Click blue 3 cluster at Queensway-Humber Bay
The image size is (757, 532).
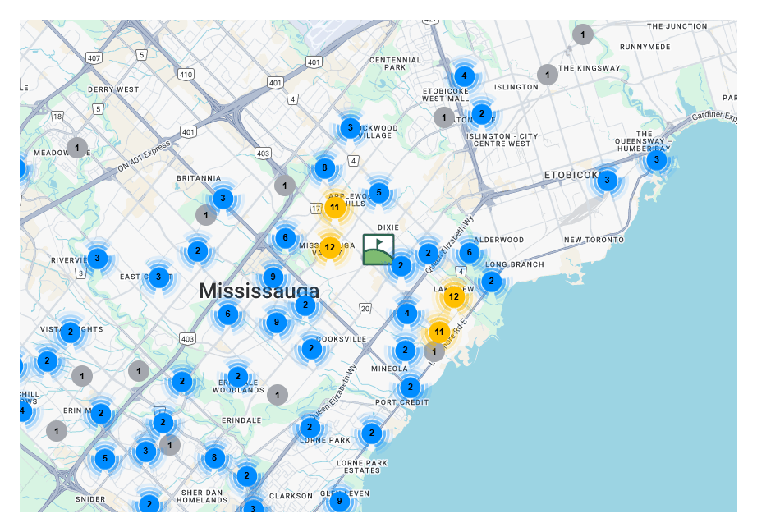coord(655,160)
